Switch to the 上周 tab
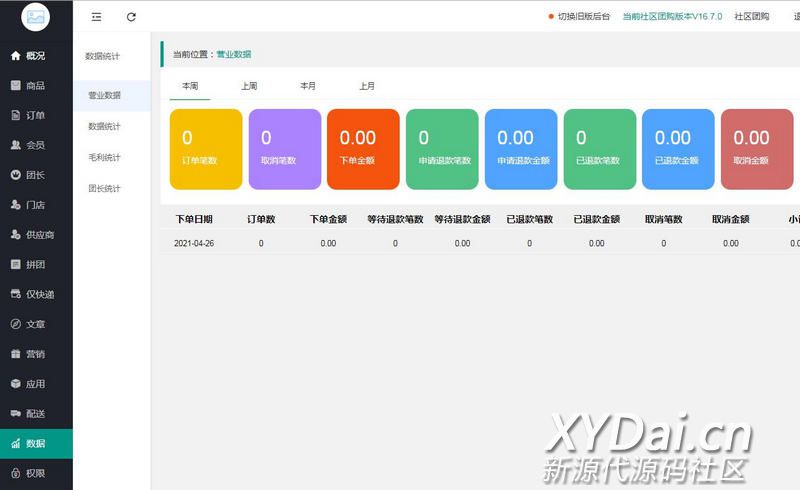Viewport: 800px width, 490px height. pos(249,86)
